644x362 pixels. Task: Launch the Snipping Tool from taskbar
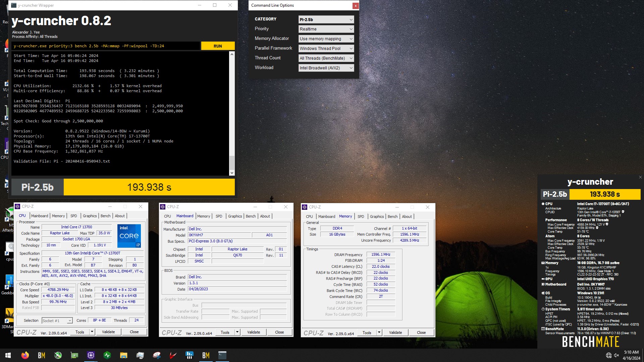point(157,355)
